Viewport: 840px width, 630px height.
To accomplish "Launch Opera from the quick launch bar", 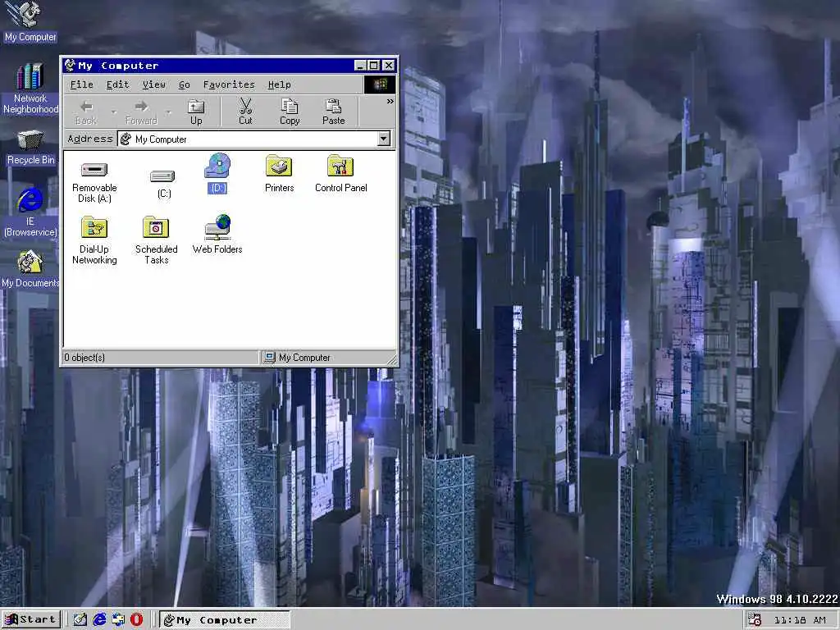I will 137,620.
